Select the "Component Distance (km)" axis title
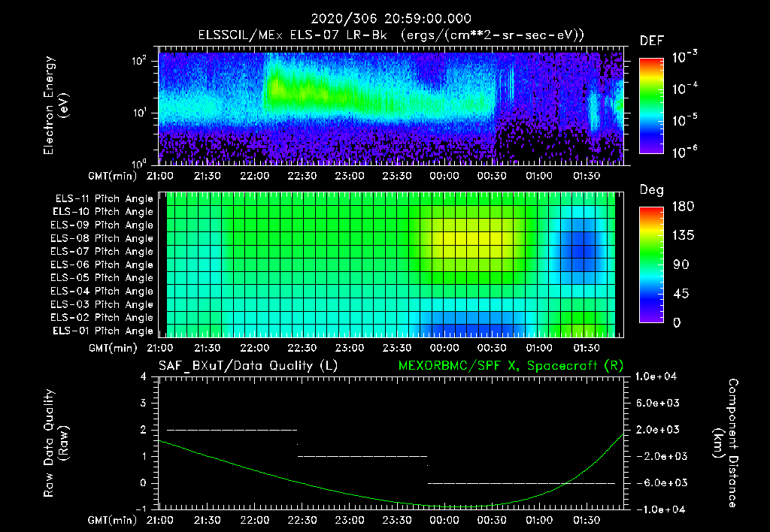770x532 pixels. pyautogui.click(x=726, y=443)
